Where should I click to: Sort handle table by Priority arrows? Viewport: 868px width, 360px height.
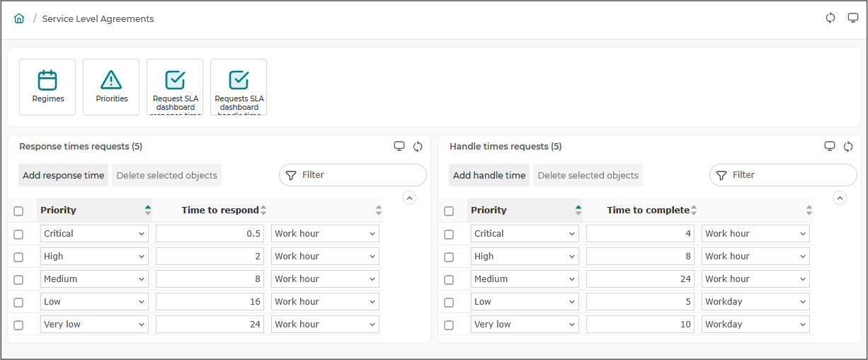(578, 210)
